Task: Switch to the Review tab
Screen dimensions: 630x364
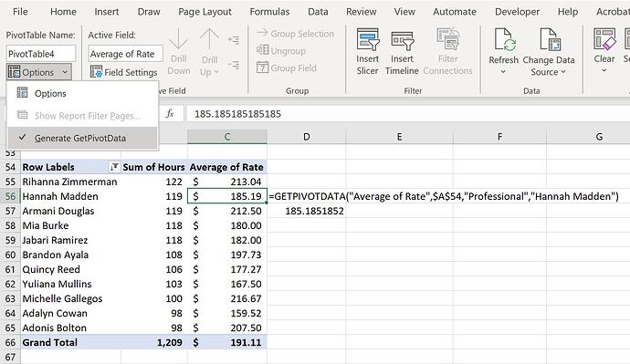Action: tap(362, 12)
